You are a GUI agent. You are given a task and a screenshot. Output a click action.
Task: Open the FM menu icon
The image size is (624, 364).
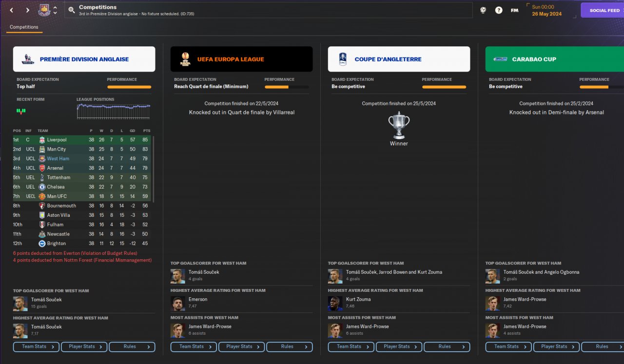pyautogui.click(x=514, y=10)
